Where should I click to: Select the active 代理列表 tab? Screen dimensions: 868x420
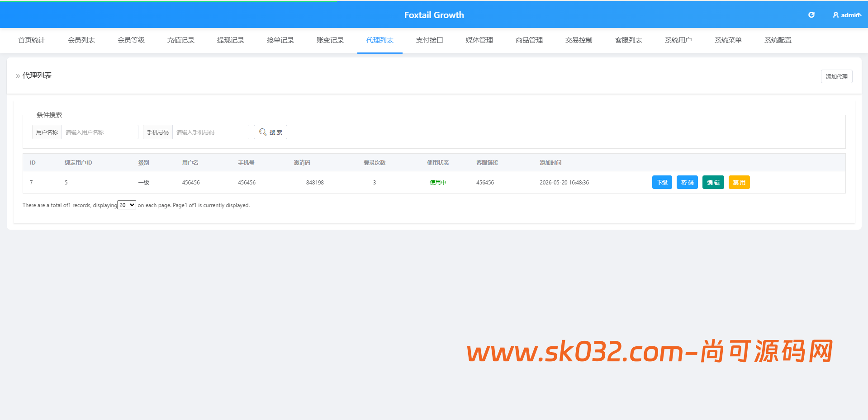pyautogui.click(x=380, y=40)
